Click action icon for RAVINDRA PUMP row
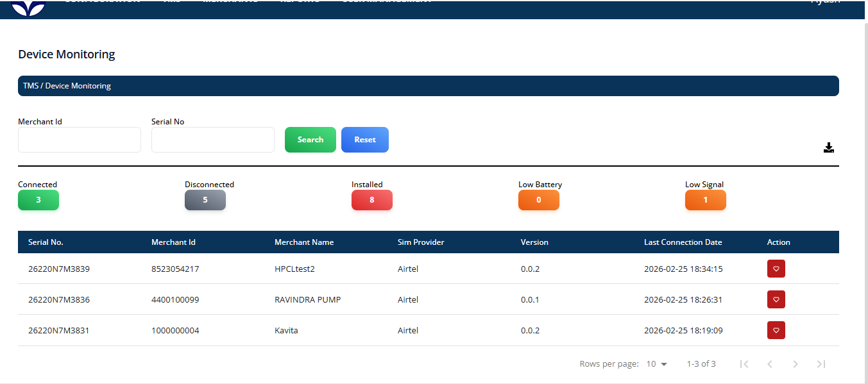The width and height of the screenshot is (868, 384). [x=776, y=299]
